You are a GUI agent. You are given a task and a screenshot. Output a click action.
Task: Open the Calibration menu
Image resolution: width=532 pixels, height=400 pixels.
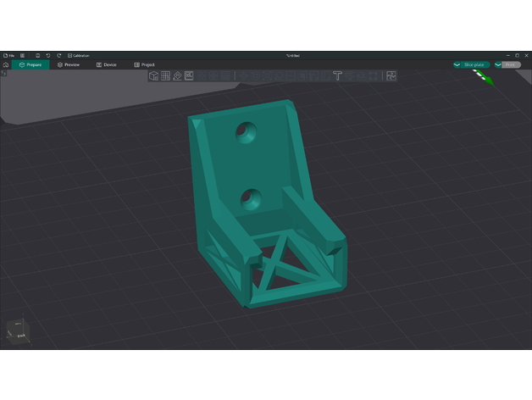(79, 55)
